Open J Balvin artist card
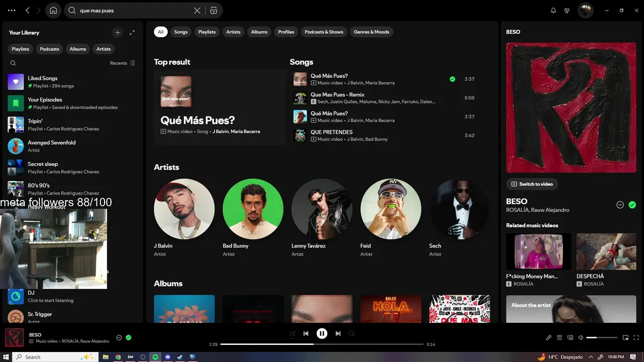The image size is (644, 362). [x=184, y=218]
